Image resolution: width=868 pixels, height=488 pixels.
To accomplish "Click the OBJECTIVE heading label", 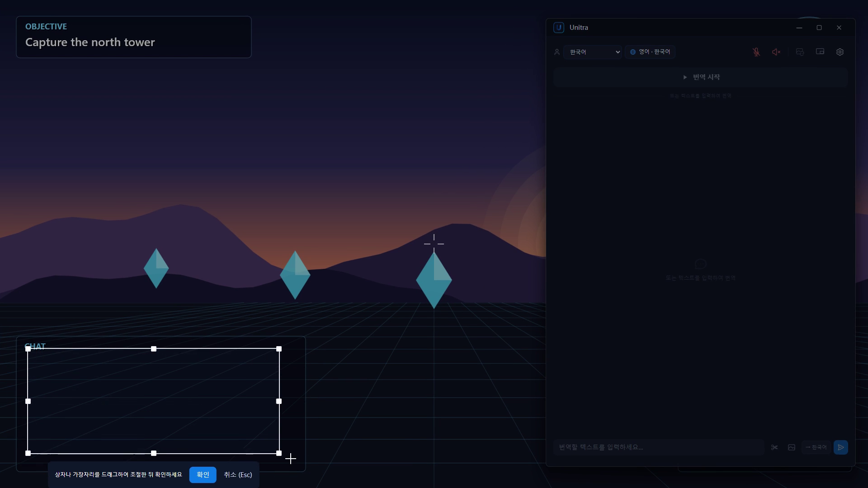I will [46, 27].
